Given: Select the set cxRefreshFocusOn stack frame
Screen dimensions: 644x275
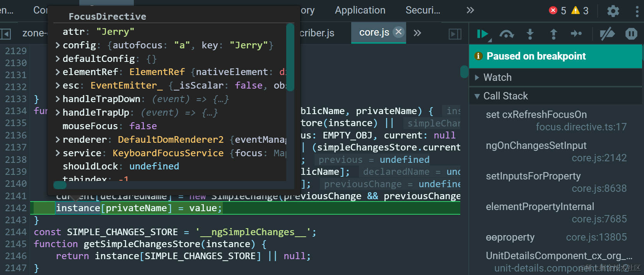Looking at the screenshot, I should click(536, 114).
